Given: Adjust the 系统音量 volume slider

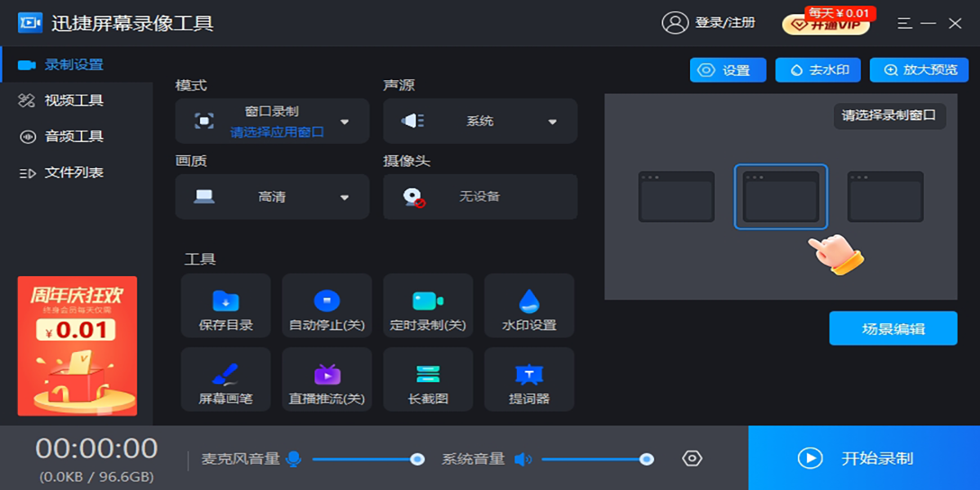Looking at the screenshot, I should coord(597,458).
